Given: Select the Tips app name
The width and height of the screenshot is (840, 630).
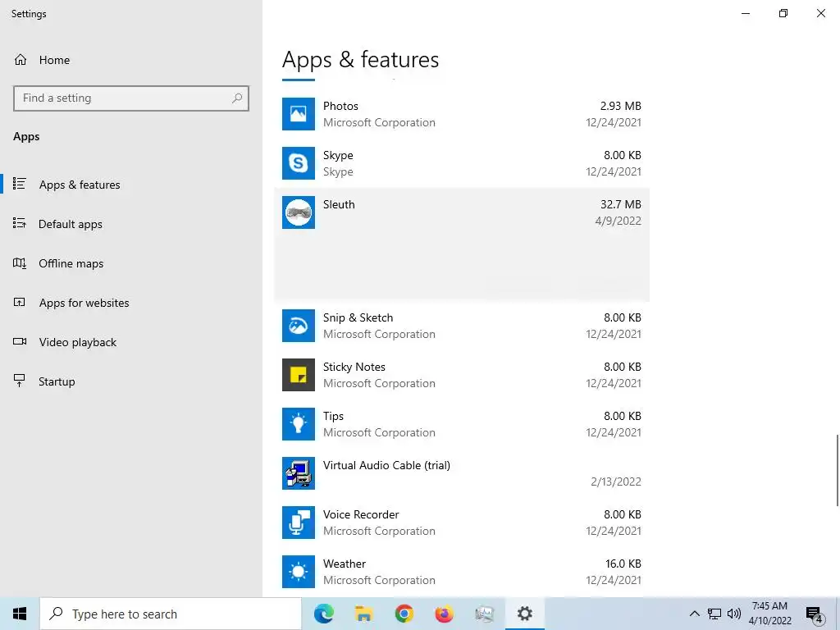Looking at the screenshot, I should coord(333,416).
